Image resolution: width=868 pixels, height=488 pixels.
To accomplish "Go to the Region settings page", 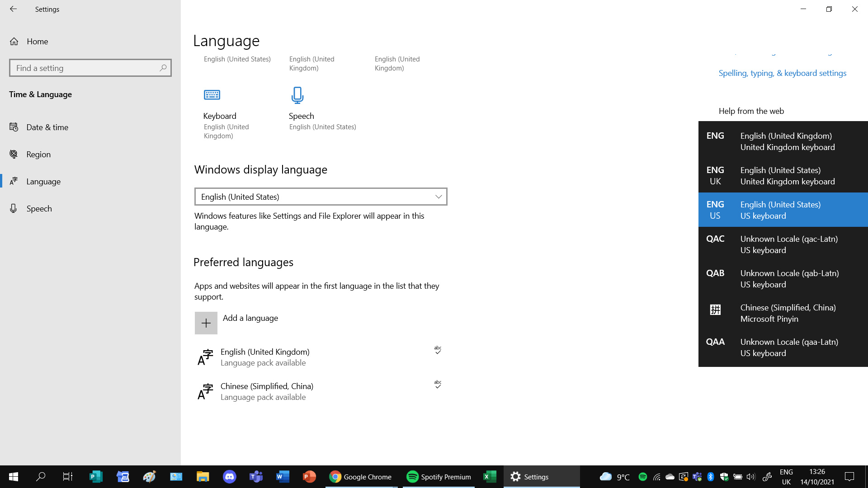I will (38, 155).
